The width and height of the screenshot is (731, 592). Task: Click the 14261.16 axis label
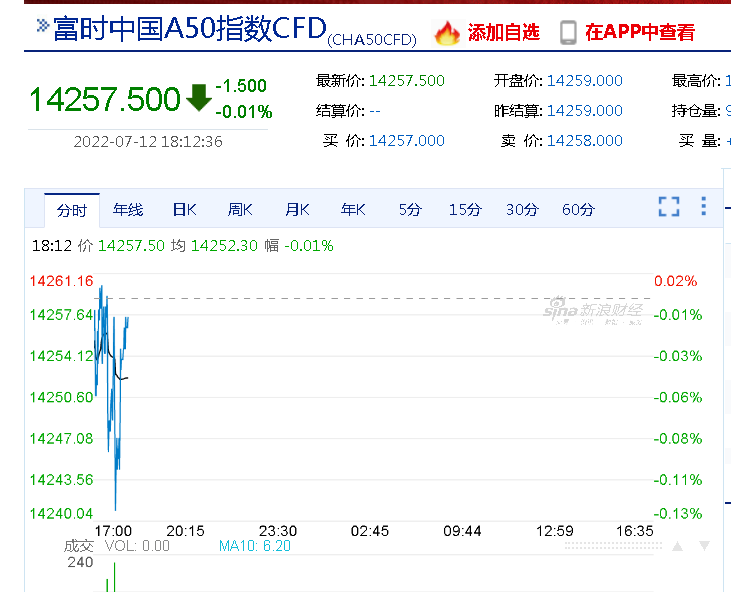(62, 281)
